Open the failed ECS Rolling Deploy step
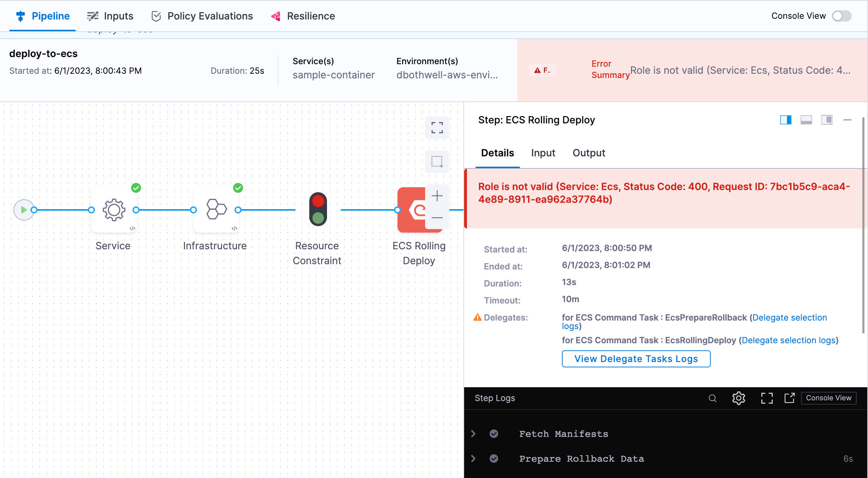Screen dimensions: 868x478 pyautogui.click(x=411, y=210)
